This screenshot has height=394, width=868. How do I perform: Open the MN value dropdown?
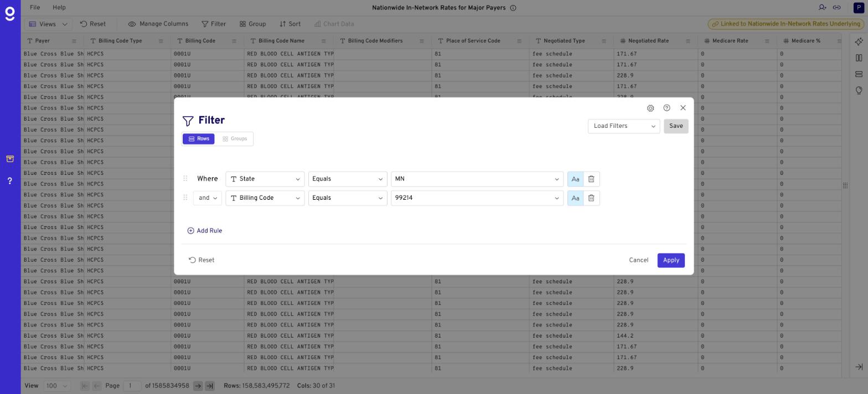pyautogui.click(x=556, y=179)
